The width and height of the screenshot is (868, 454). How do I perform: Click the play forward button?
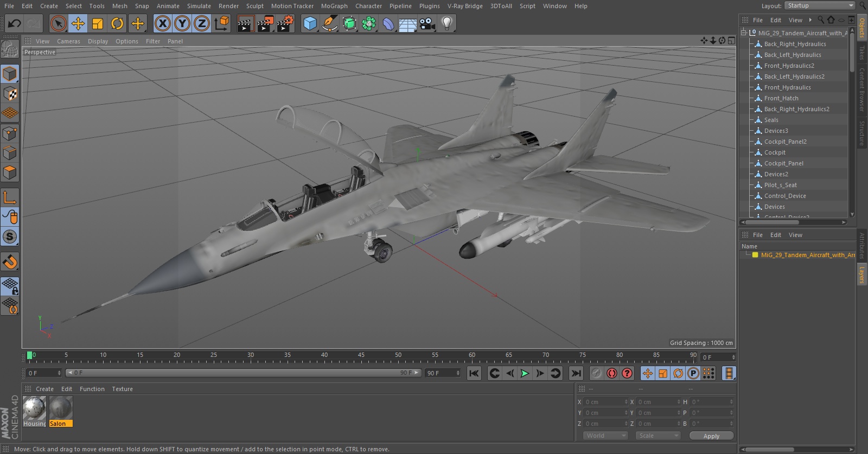pos(525,373)
